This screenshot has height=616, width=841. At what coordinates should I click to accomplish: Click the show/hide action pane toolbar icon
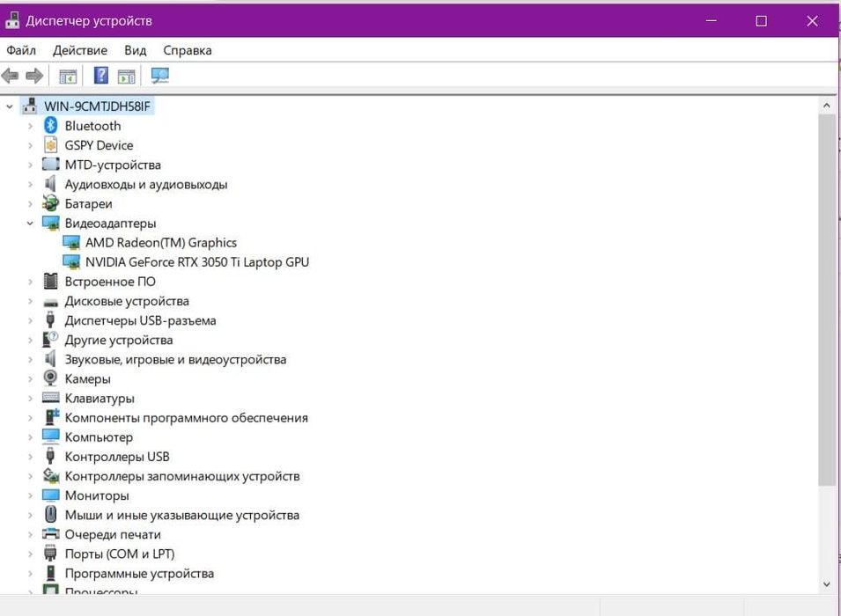click(127, 77)
